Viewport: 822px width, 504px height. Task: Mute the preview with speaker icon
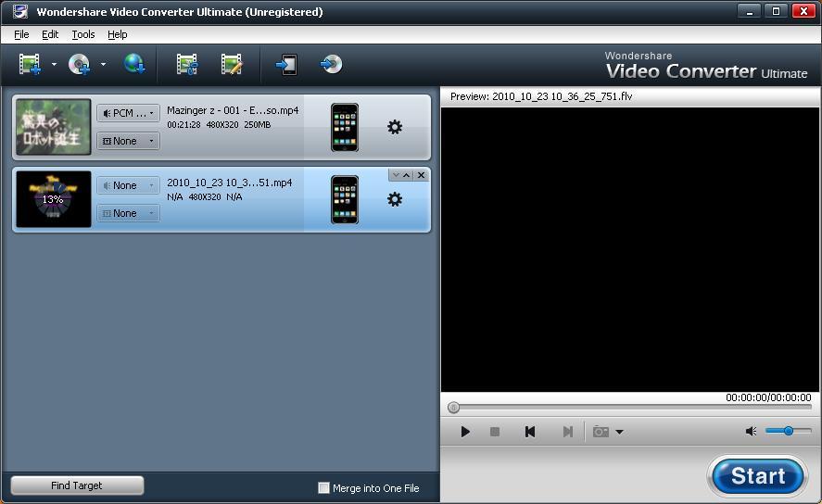click(x=751, y=431)
